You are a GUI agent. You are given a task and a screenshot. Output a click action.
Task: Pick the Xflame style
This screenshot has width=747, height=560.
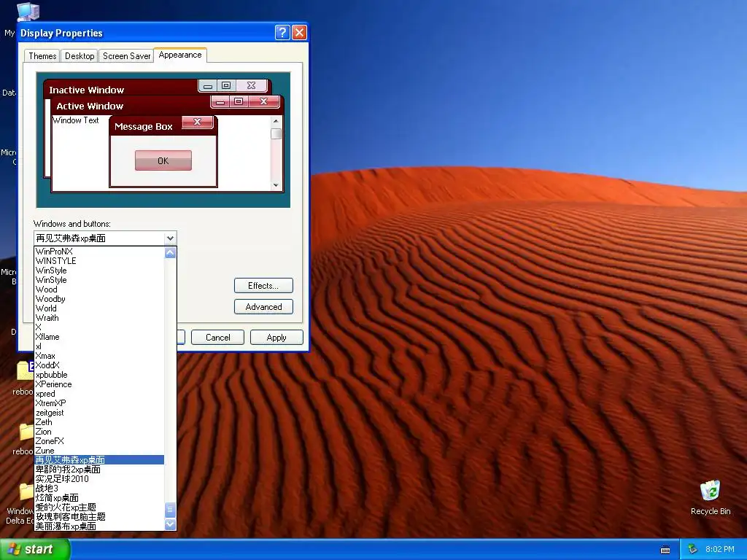(99, 337)
